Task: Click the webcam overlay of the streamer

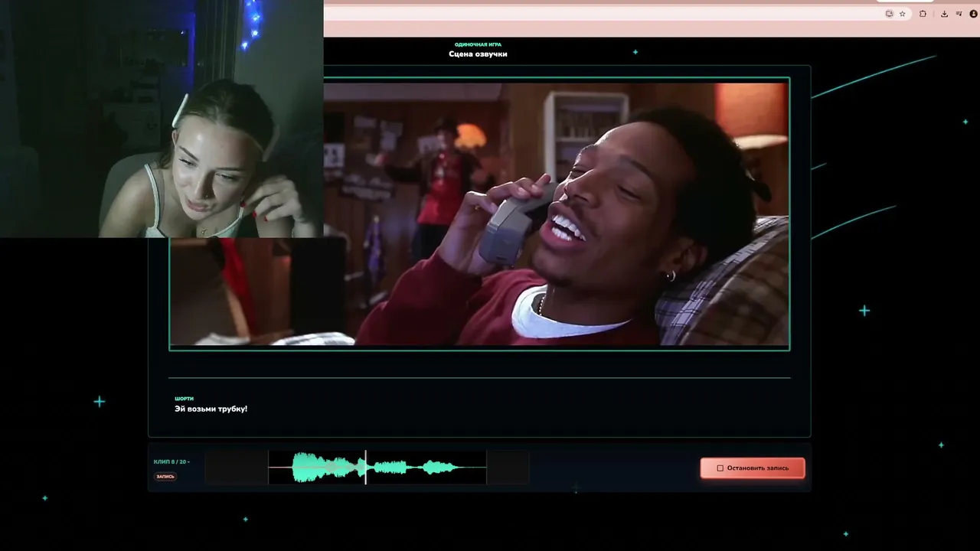Action: (x=162, y=119)
